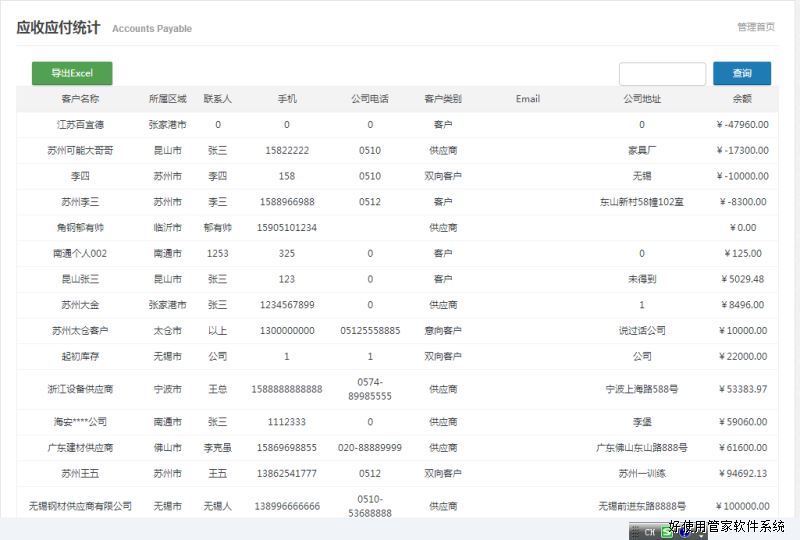Click phone number 15905101234 in 角钢郁有帅 row
The width and height of the screenshot is (800, 540).
point(287,228)
